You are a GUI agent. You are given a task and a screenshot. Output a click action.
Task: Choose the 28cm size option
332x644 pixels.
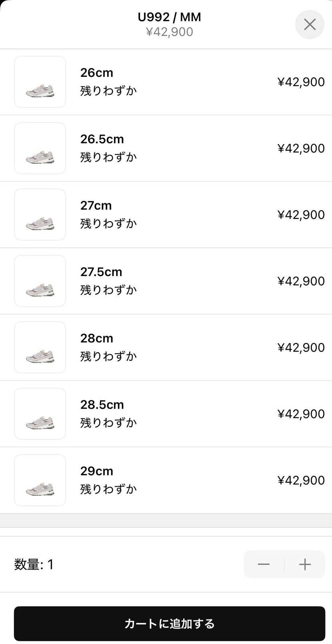pos(97,339)
